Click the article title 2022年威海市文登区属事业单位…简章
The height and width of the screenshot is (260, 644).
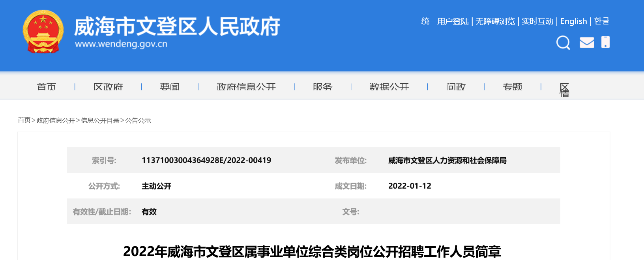pyautogui.click(x=312, y=251)
